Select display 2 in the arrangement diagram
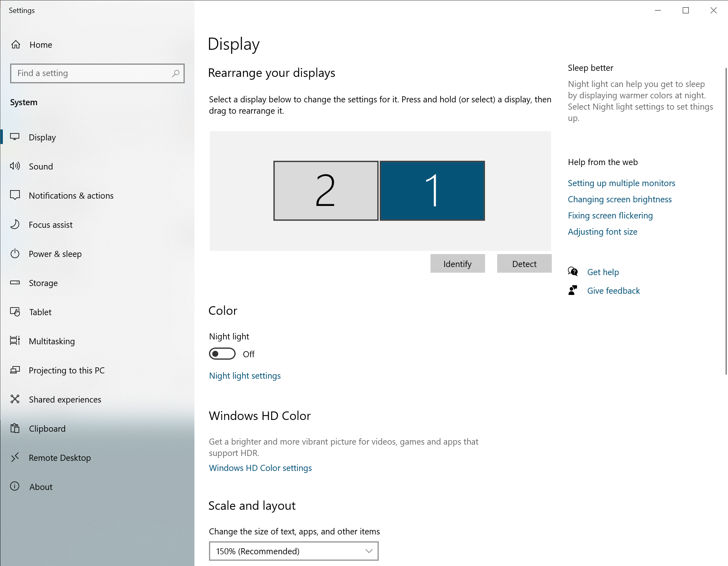This screenshot has height=566, width=728. point(326,191)
